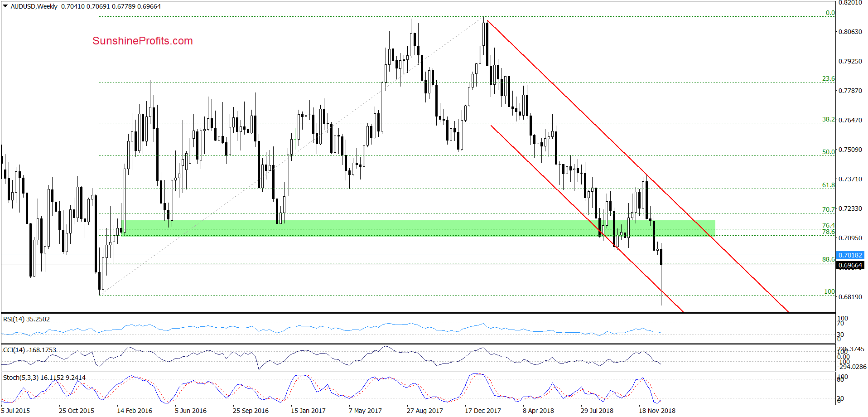
Task: Click the 7 May 2017 date label
Action: (x=365, y=411)
